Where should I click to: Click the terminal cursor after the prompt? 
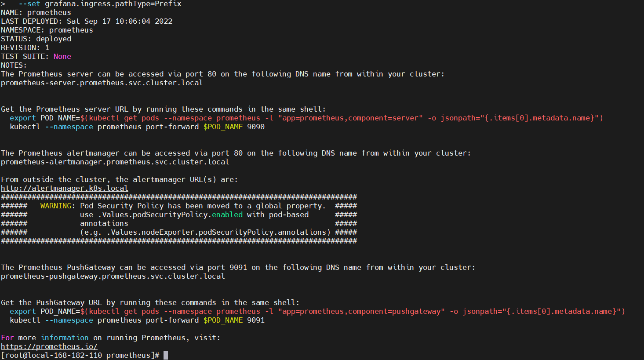click(x=166, y=355)
